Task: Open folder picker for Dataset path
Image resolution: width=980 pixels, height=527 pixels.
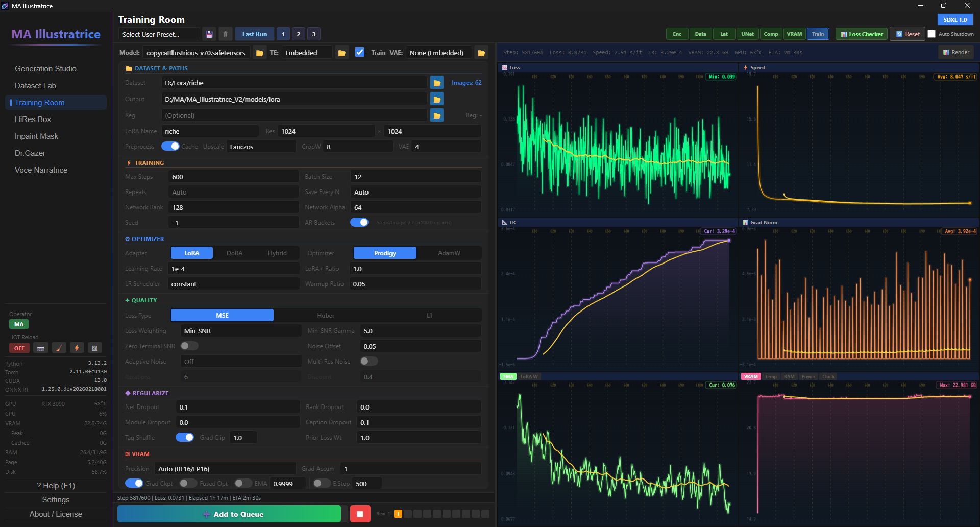Action: coord(437,83)
